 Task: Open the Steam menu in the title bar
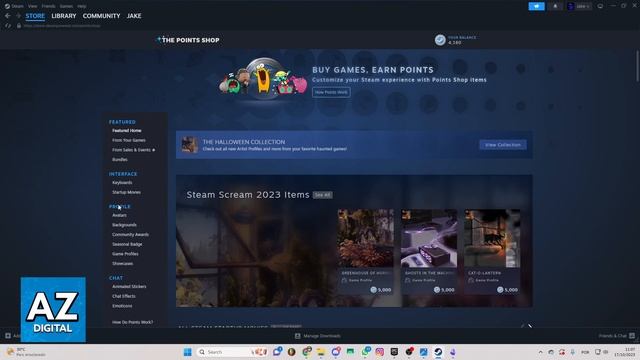[17, 6]
